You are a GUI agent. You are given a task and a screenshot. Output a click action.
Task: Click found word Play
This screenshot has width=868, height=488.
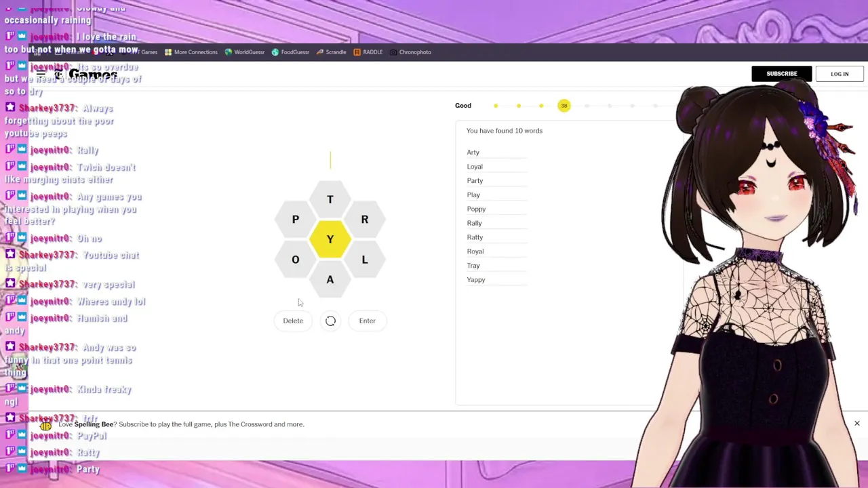pyautogui.click(x=473, y=195)
